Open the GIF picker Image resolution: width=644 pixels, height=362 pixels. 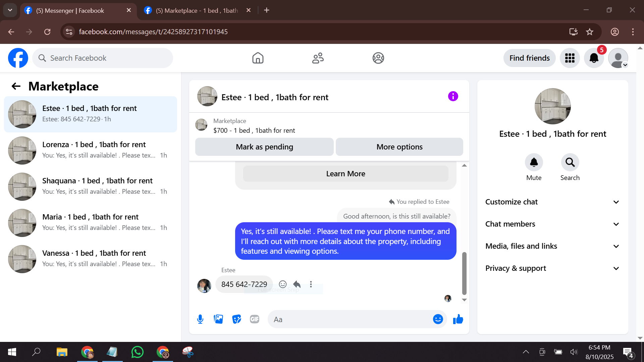tap(255, 319)
